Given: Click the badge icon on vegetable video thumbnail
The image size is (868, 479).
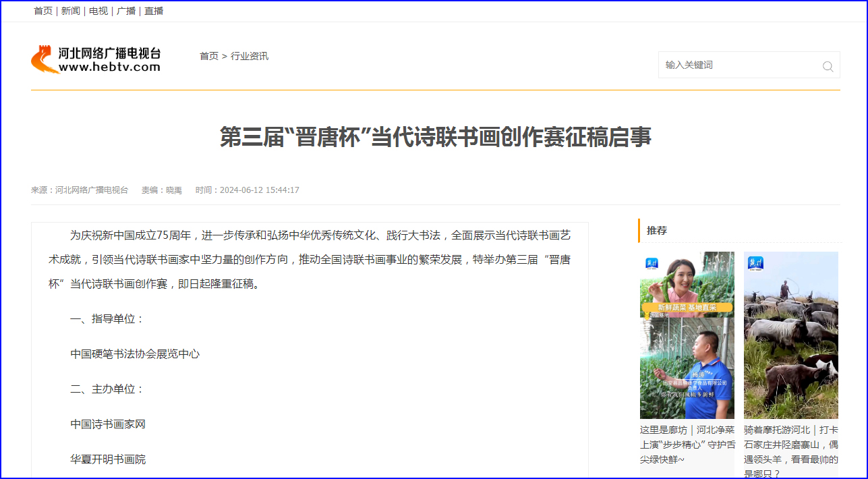Looking at the screenshot, I should pos(652,263).
